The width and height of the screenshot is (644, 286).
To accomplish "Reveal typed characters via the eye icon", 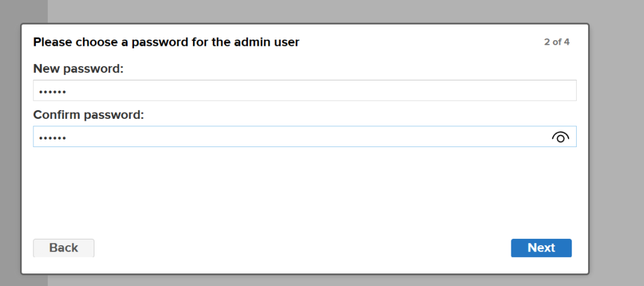I will coord(560,137).
